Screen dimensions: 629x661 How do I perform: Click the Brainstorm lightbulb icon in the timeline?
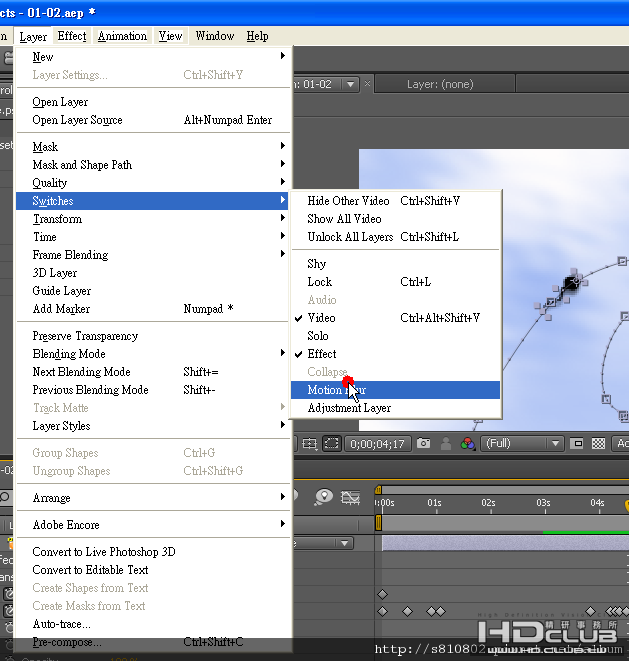click(323, 497)
